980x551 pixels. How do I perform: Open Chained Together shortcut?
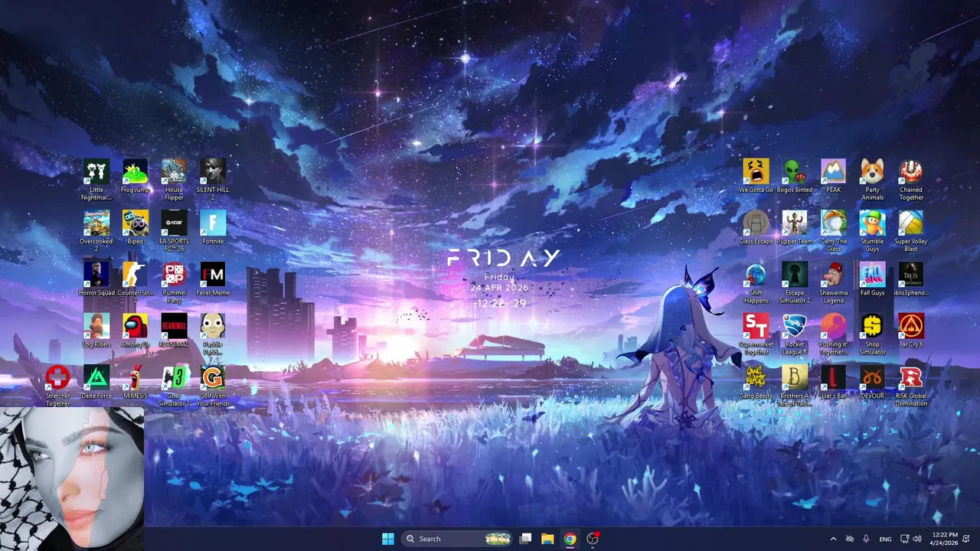coord(911,179)
